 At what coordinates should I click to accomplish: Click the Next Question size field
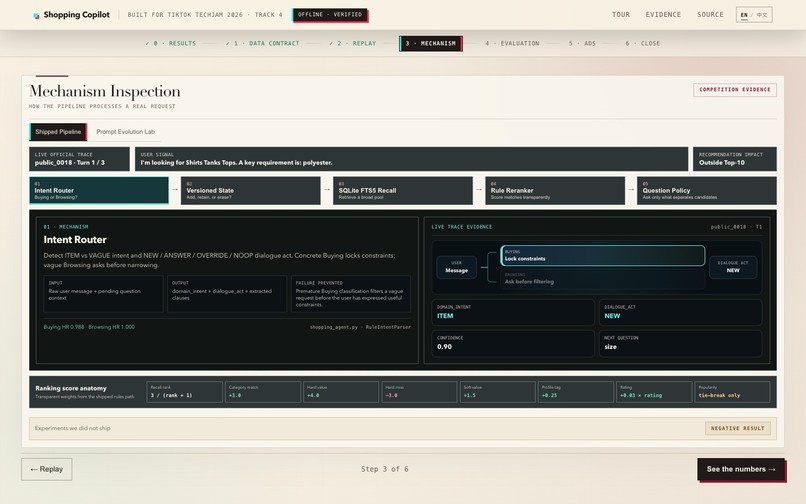click(680, 343)
